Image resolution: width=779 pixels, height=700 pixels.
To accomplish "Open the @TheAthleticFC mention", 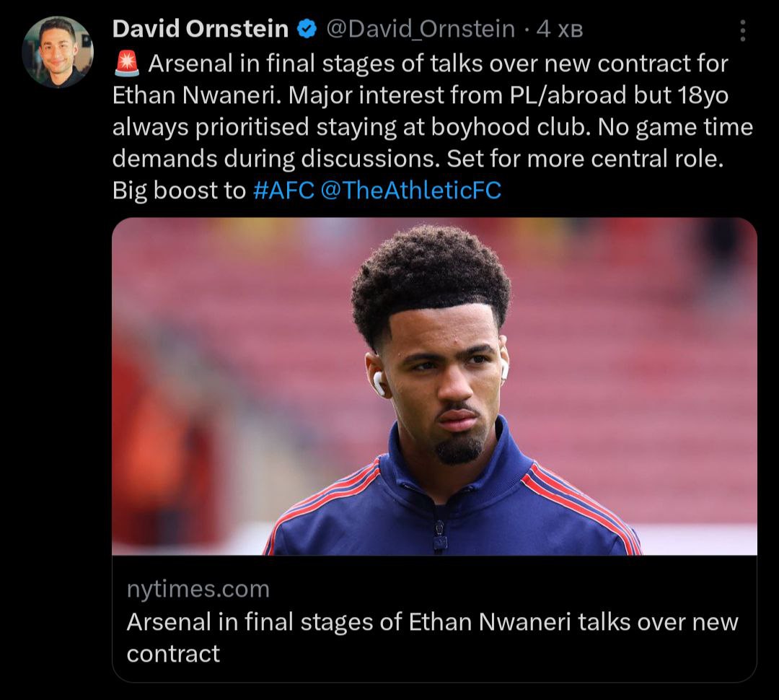I will point(410,190).
